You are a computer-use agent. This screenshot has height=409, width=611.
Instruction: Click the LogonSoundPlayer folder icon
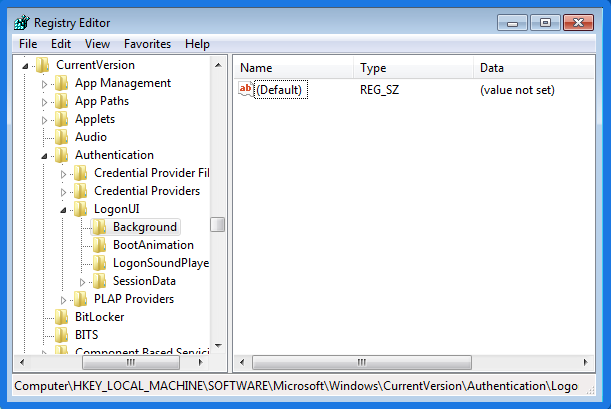(x=99, y=263)
